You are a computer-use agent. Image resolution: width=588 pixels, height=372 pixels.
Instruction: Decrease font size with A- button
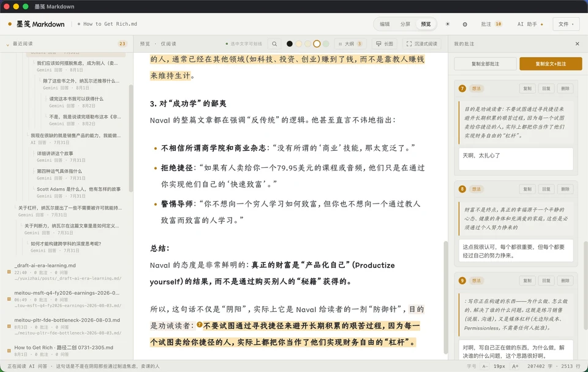[x=484, y=366]
